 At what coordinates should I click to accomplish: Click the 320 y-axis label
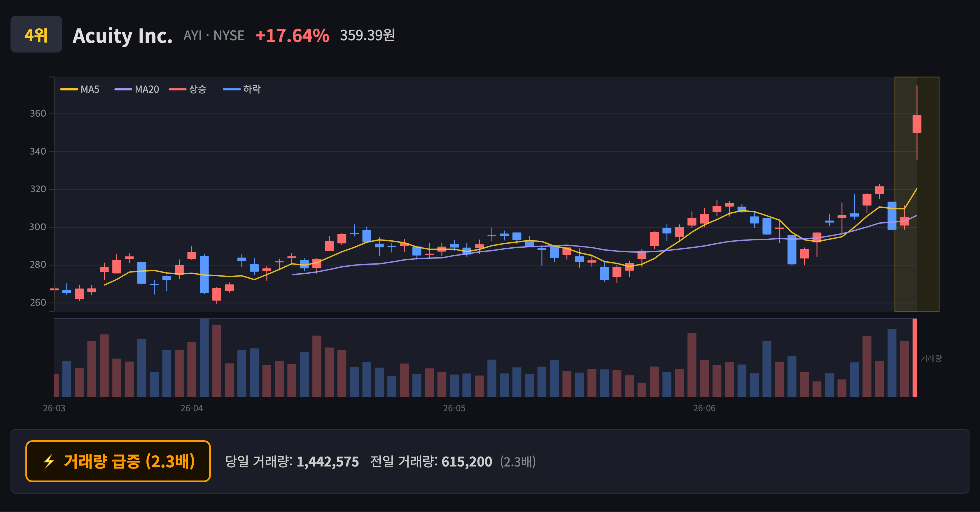[38, 189]
